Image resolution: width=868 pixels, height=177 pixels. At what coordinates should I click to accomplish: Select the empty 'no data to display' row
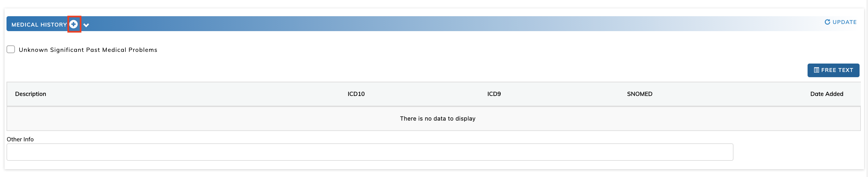pyautogui.click(x=433, y=118)
